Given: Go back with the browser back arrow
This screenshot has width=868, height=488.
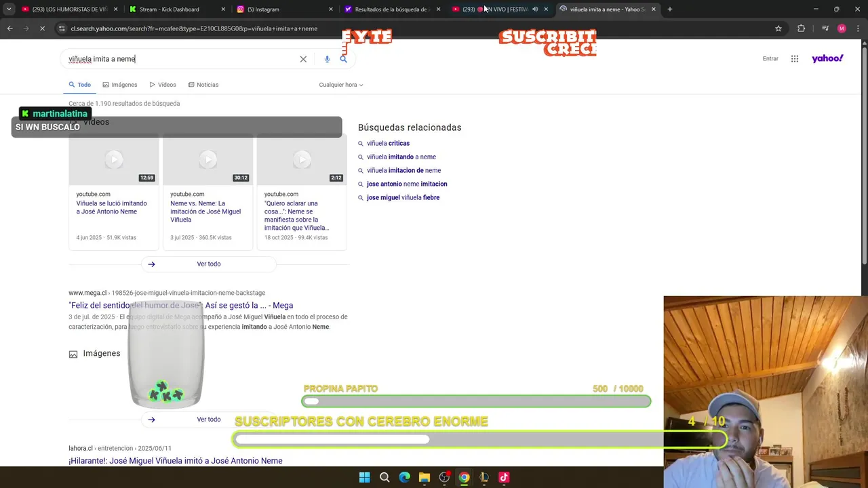Looking at the screenshot, I should click(x=9, y=28).
